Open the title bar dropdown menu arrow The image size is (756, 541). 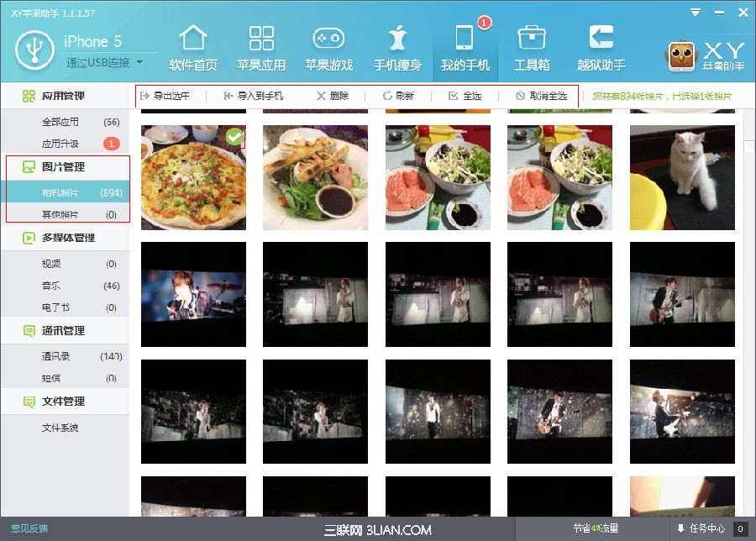click(x=696, y=13)
